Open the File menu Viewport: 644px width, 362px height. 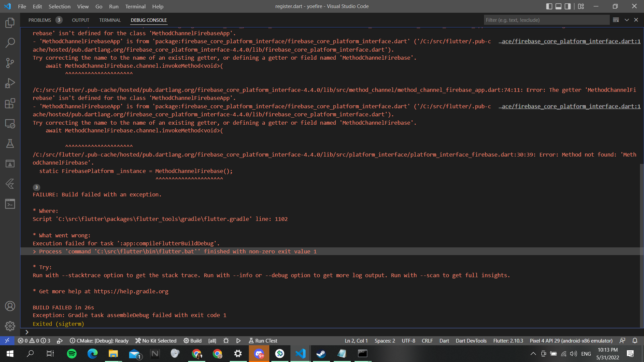coord(22,6)
